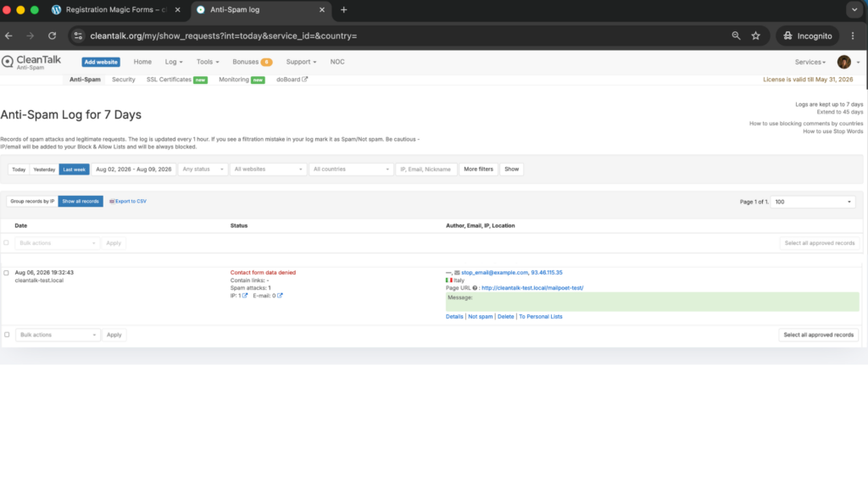The height and width of the screenshot is (488, 868).
Task: Open a new browser tab
Action: coord(344,10)
